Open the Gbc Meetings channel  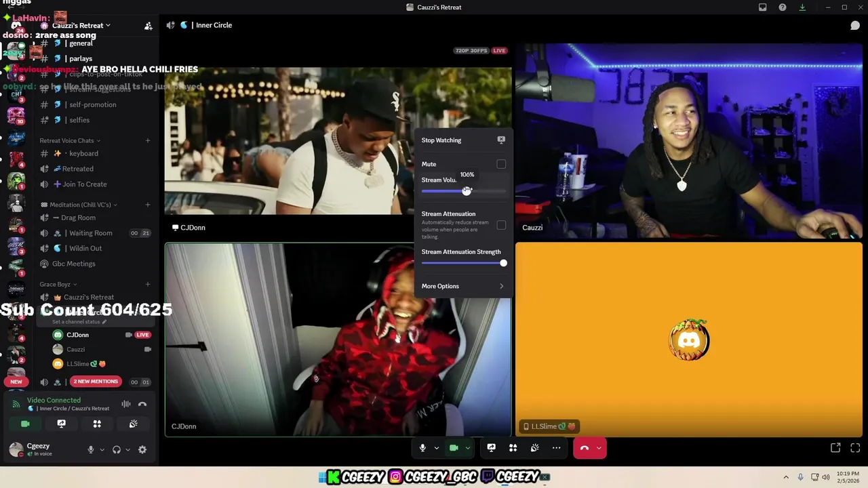pos(95,264)
